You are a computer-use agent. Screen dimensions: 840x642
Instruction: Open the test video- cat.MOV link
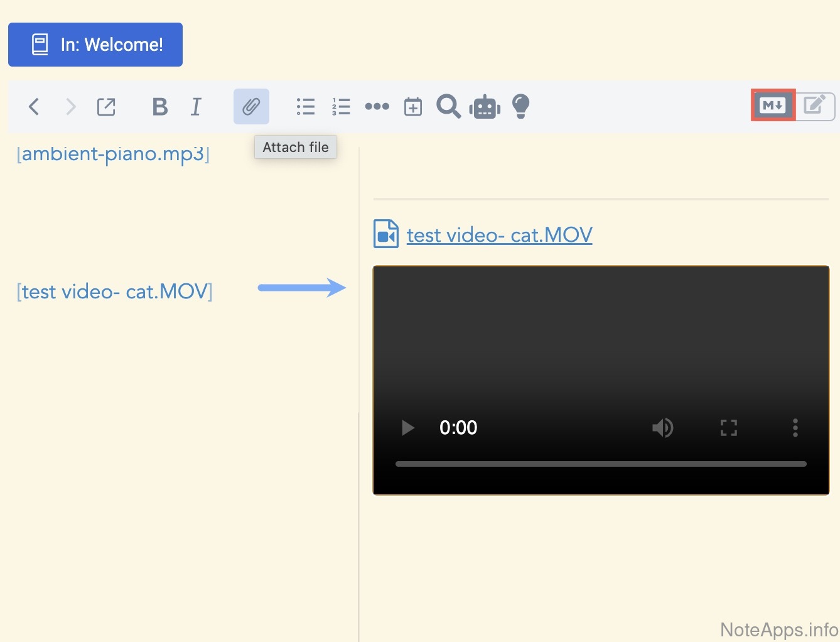coord(499,235)
